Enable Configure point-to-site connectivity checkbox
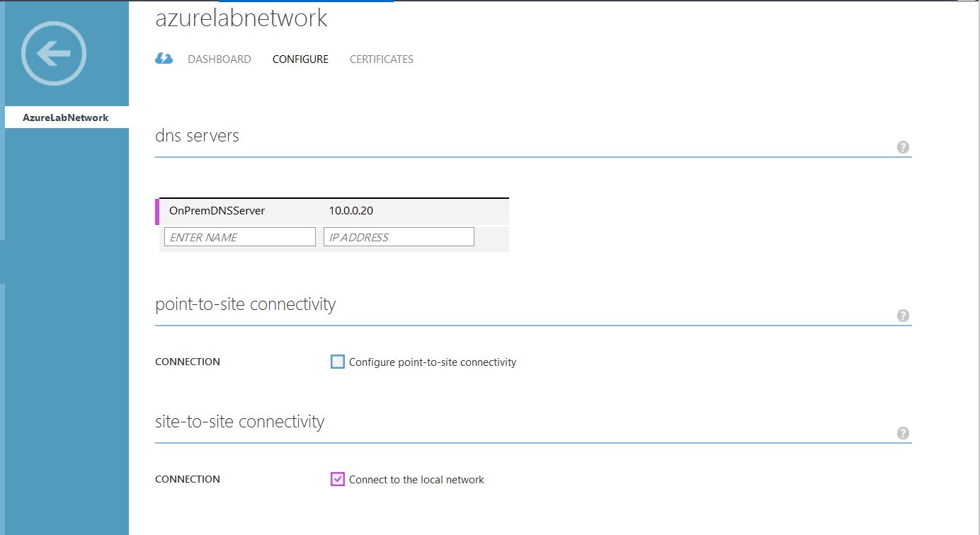This screenshot has width=980, height=535. pyautogui.click(x=338, y=362)
